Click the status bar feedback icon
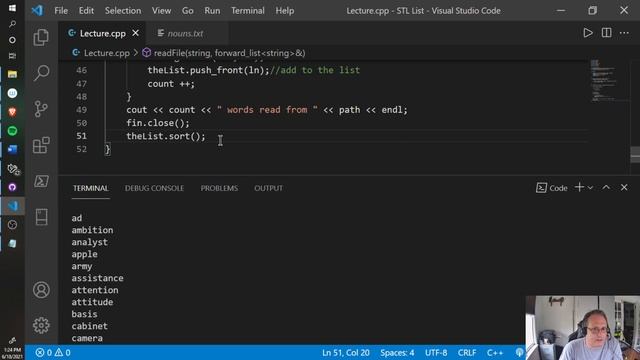This screenshot has height=360, width=640. tap(519, 352)
